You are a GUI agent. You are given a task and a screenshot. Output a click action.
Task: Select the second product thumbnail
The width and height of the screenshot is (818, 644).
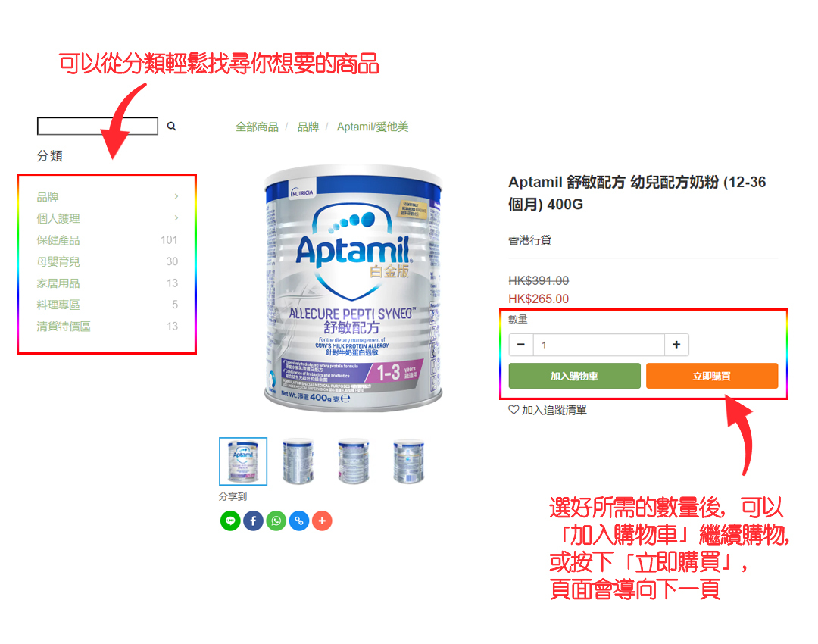(x=298, y=461)
